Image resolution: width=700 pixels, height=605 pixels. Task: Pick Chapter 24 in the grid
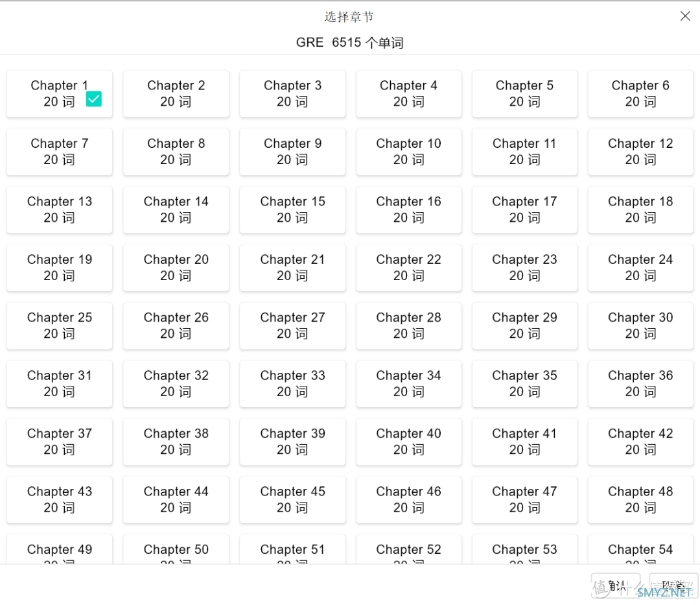tap(640, 268)
